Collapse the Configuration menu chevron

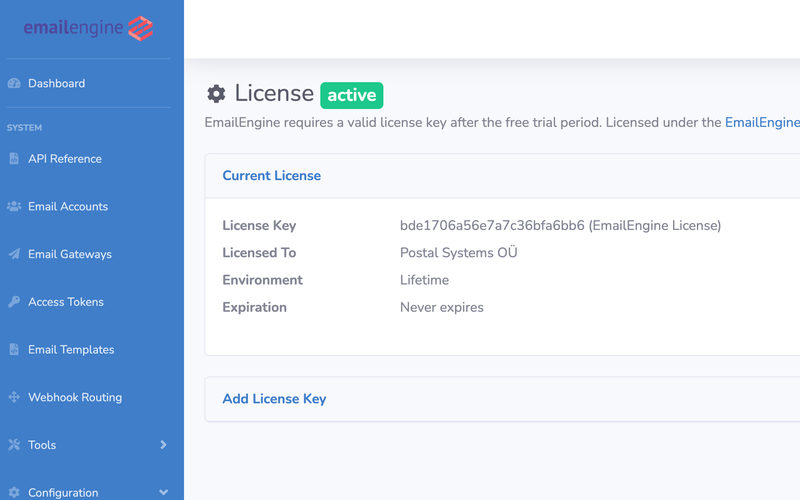coord(163,492)
